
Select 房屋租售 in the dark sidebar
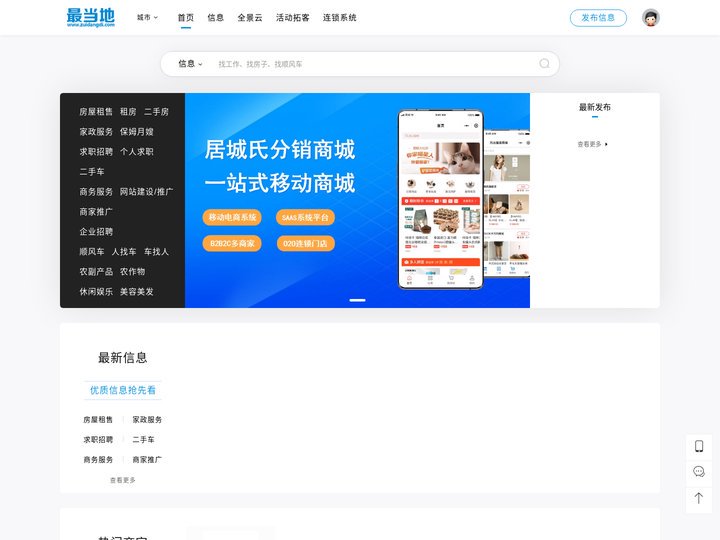click(x=96, y=112)
